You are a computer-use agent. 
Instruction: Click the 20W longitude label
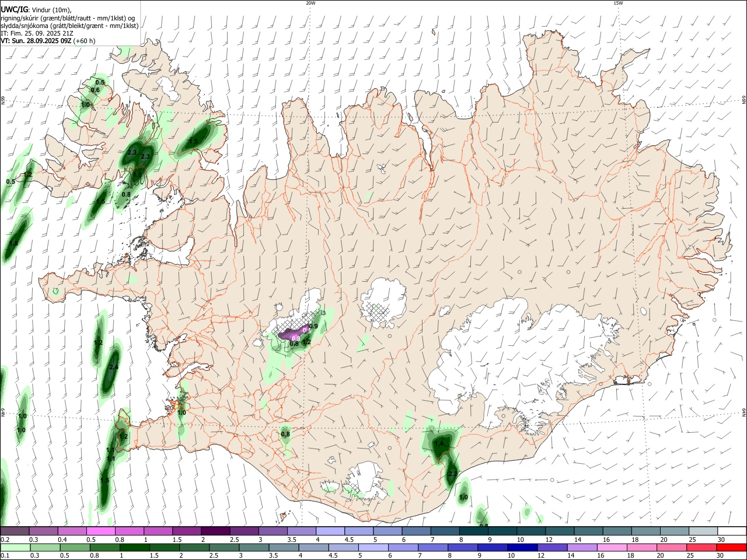(310, 3)
